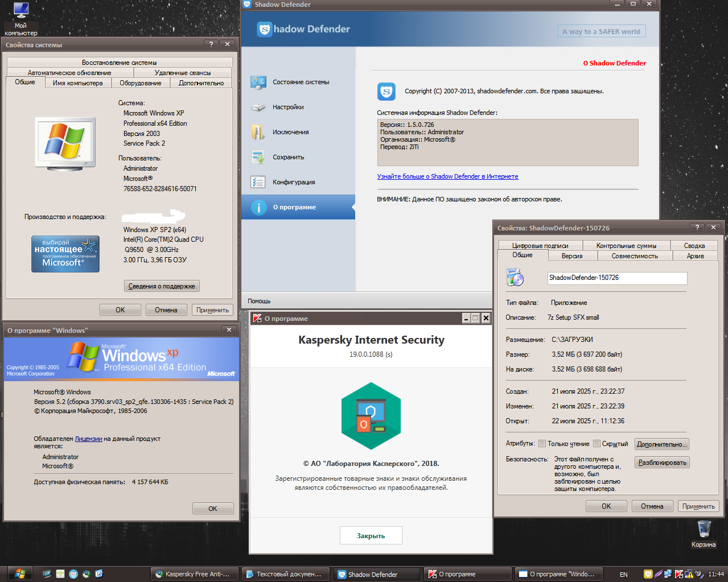Open the Лицензии link in Windows about
The image size is (728, 582).
(89, 439)
